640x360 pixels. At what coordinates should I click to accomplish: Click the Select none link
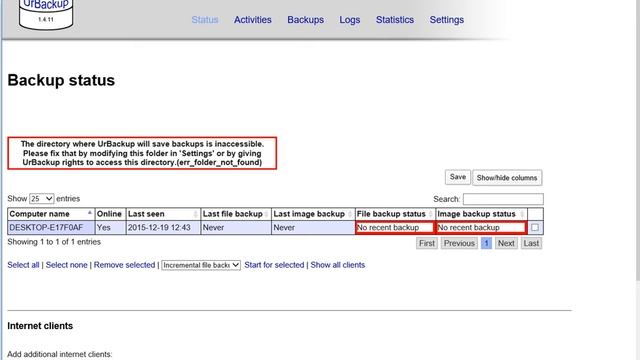[67, 265]
